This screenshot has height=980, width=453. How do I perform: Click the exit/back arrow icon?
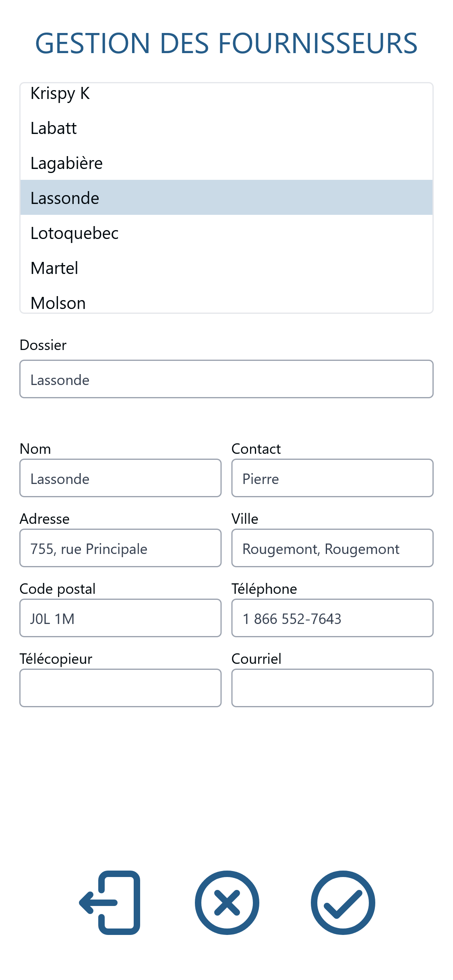coord(110,902)
